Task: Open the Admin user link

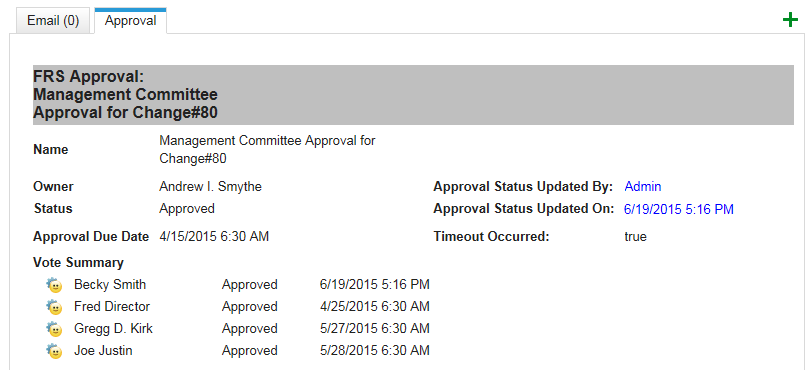Action: pyautogui.click(x=643, y=187)
